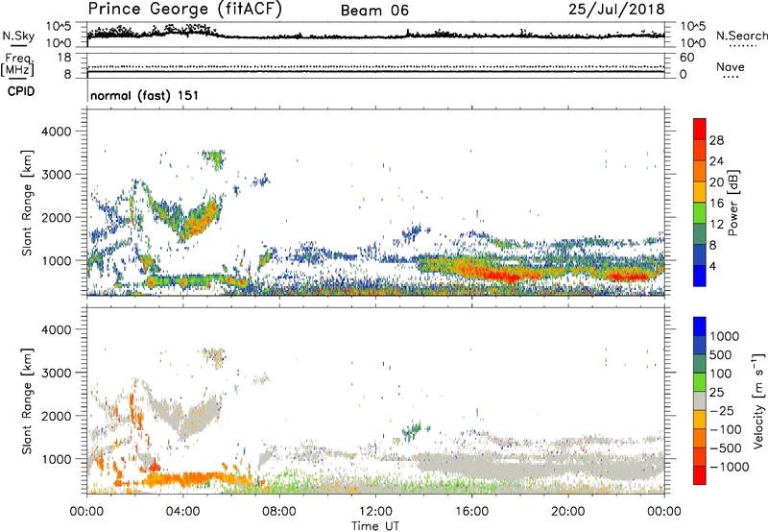Click the "Power [dB]" colorbar title
The height and width of the screenshot is (532, 768).
point(732,203)
